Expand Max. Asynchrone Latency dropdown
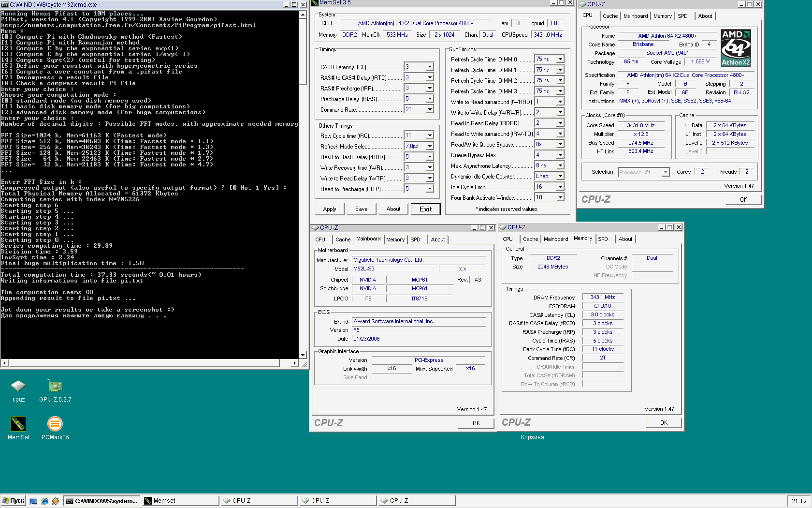 tap(560, 165)
